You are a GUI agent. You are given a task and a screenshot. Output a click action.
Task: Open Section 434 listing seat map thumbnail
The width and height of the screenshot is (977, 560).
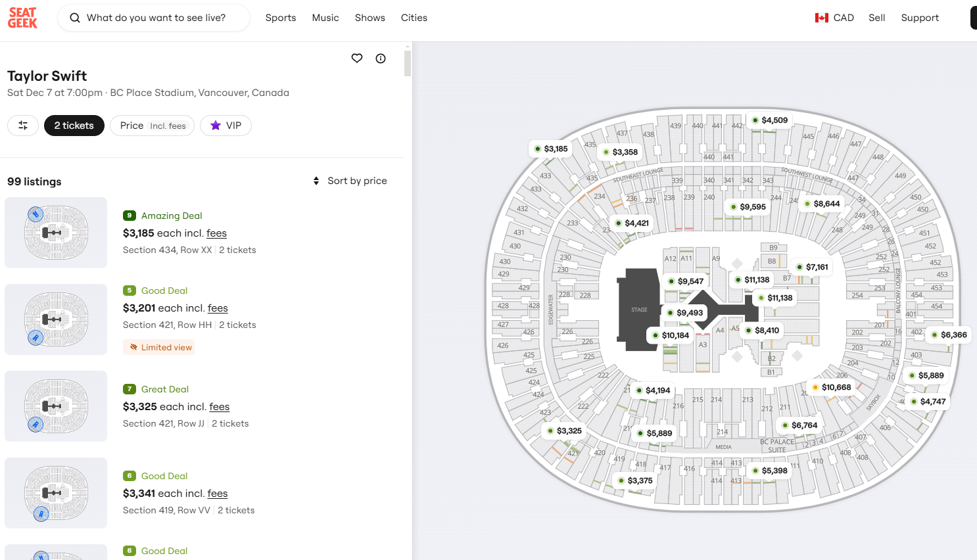tap(56, 233)
